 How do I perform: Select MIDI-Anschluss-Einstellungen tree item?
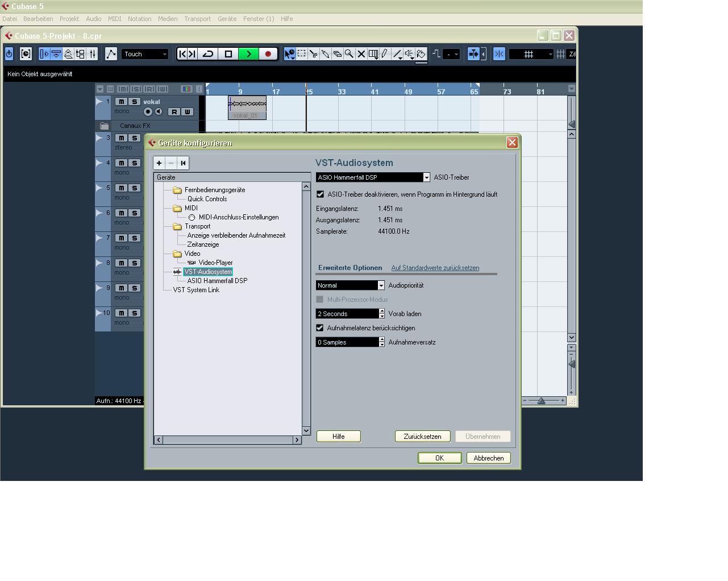(x=239, y=217)
